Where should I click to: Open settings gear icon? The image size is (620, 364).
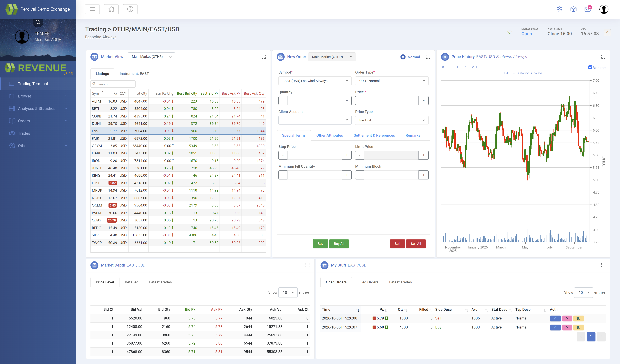(559, 9)
